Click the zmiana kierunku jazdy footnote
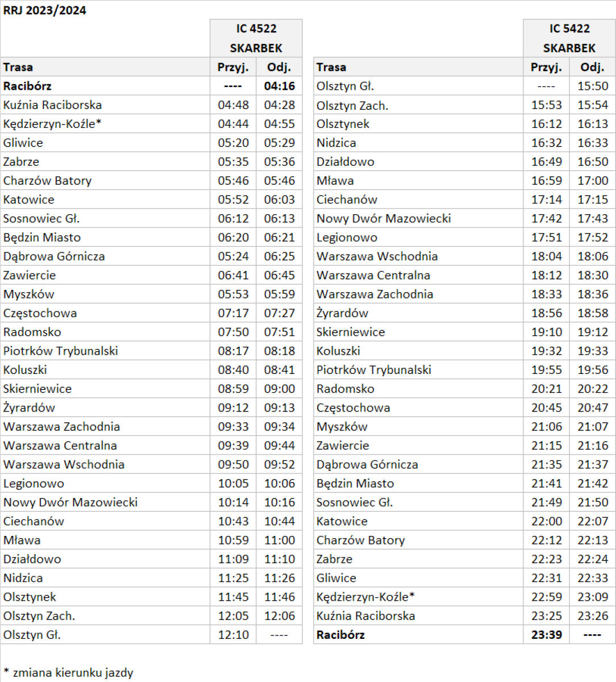616x682 pixels. coord(68,673)
